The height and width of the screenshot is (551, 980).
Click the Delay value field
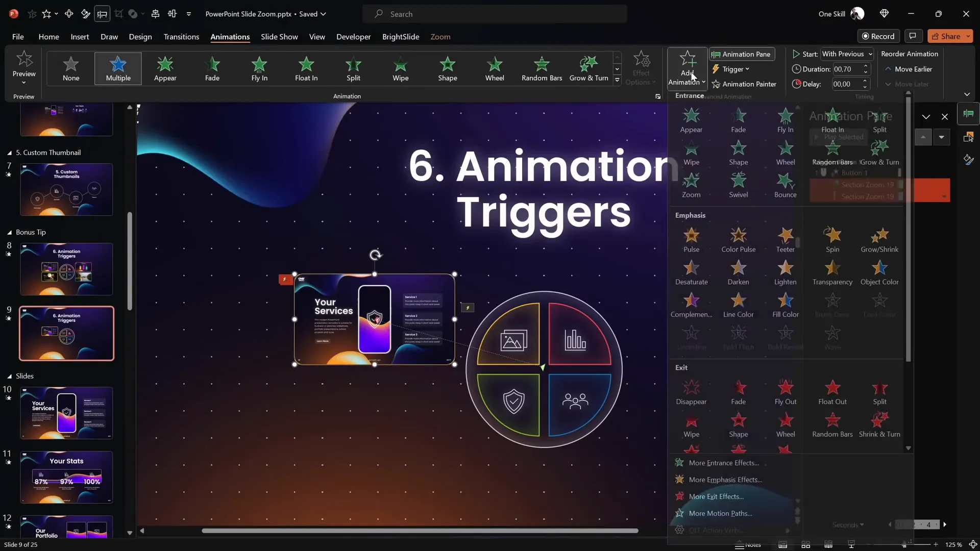pos(846,84)
